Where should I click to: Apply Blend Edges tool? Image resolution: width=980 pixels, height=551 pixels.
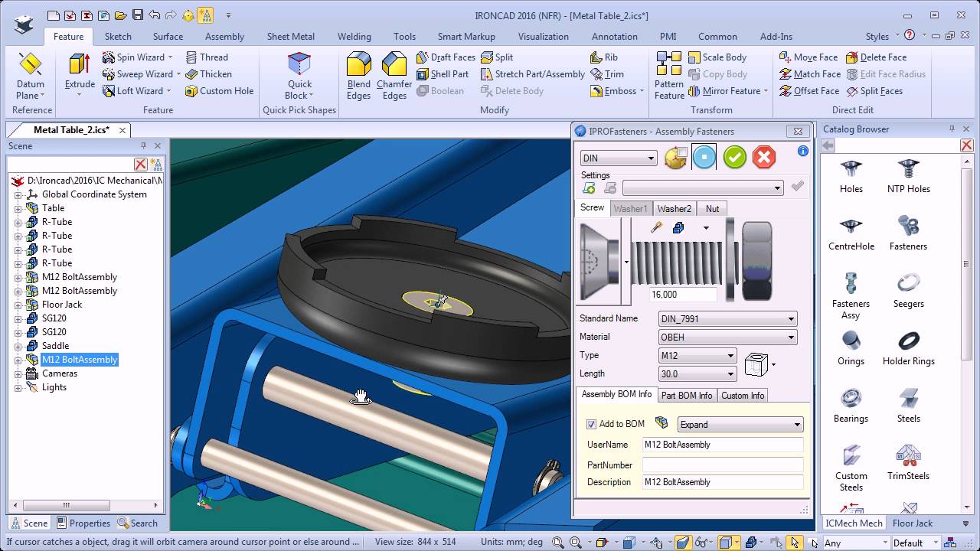pos(358,76)
